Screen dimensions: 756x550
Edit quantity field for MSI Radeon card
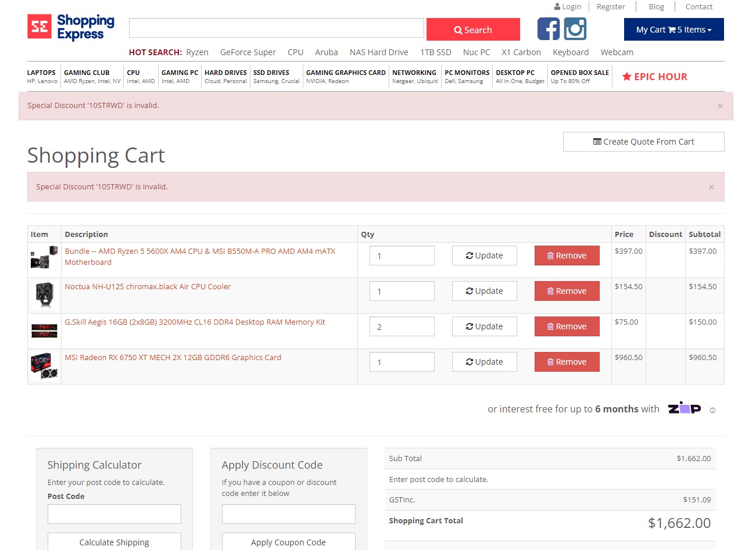402,362
